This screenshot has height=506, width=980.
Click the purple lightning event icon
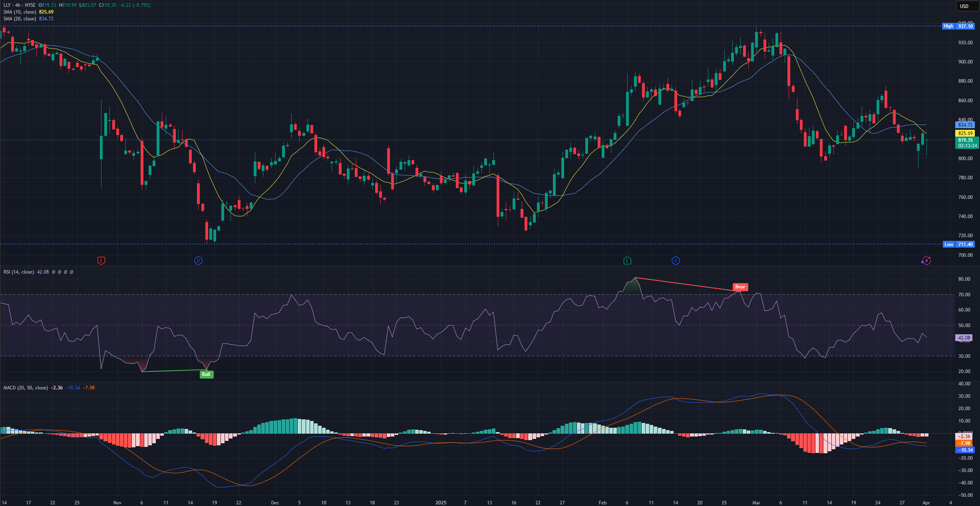[x=926, y=261]
